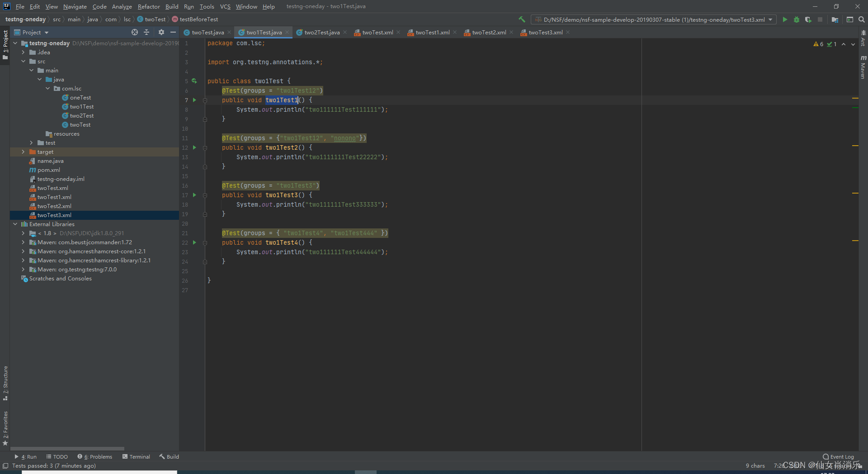Run with coverage icon
868x474 pixels.
click(808, 19)
